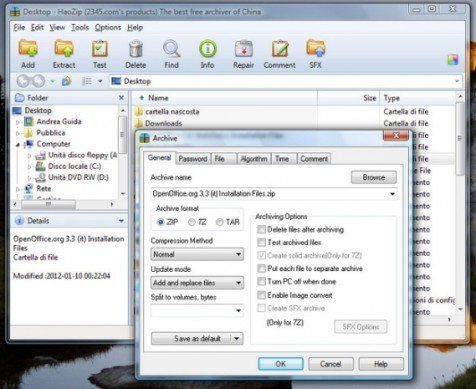
Task: Toggle Create solid archive checkbox
Action: pos(262,256)
